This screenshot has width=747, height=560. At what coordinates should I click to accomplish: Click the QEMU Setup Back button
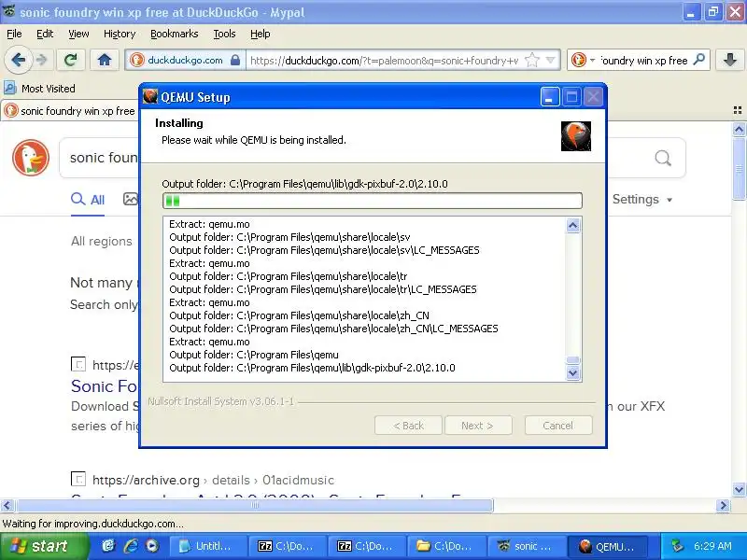[x=408, y=426]
